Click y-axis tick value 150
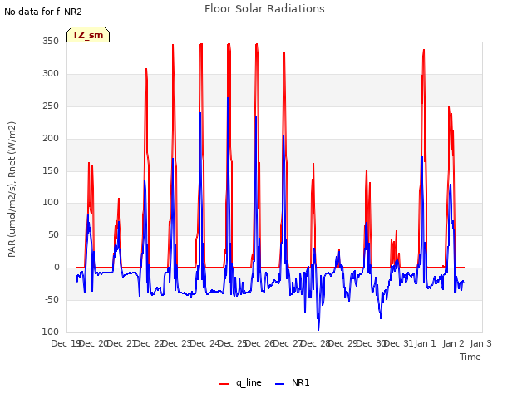The image size is (532, 399). coord(51,170)
